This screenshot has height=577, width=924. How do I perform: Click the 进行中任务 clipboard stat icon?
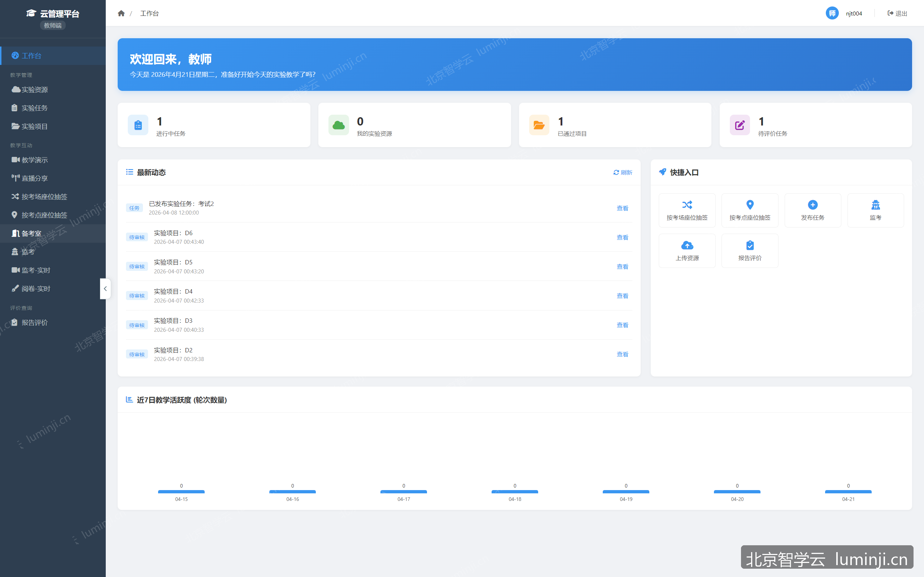[138, 125]
